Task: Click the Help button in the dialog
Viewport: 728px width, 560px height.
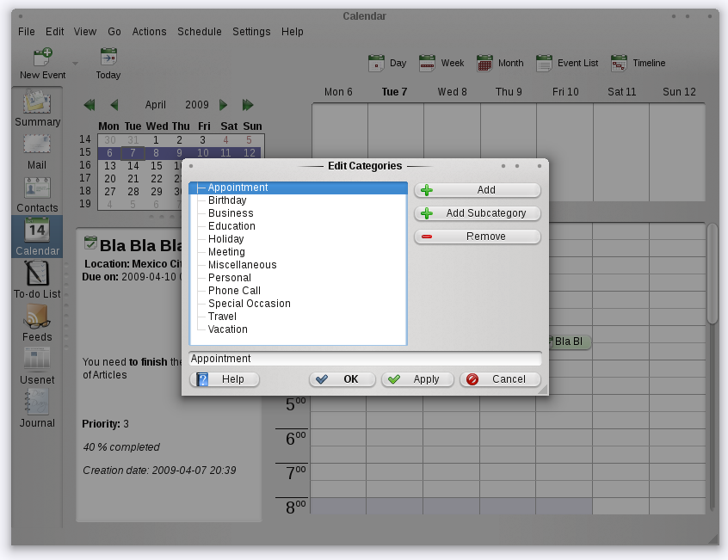Action: pyautogui.click(x=225, y=379)
